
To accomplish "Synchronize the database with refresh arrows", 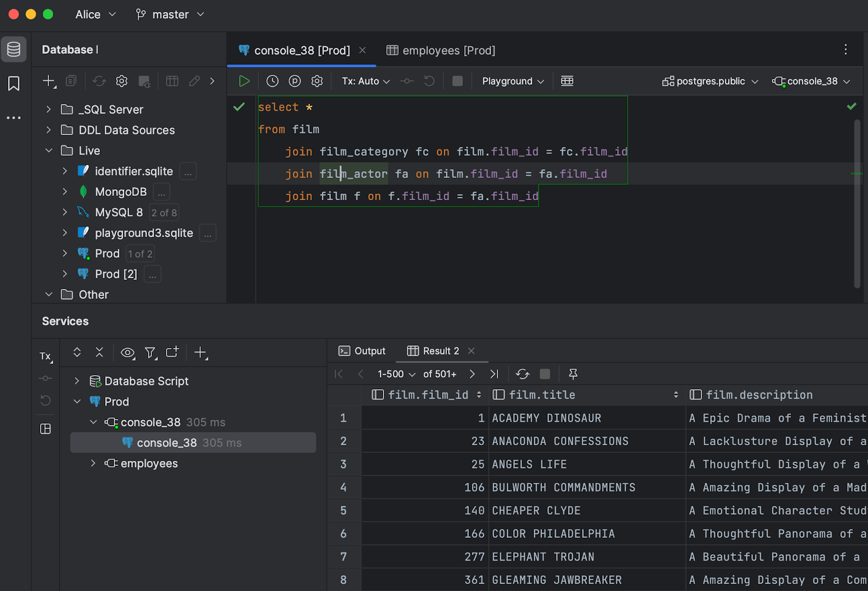I will pos(99,80).
